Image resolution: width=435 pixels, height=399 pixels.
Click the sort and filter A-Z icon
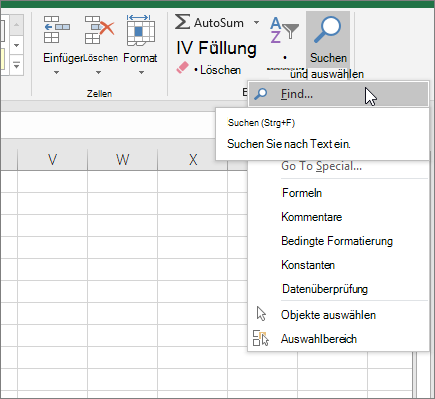284,30
